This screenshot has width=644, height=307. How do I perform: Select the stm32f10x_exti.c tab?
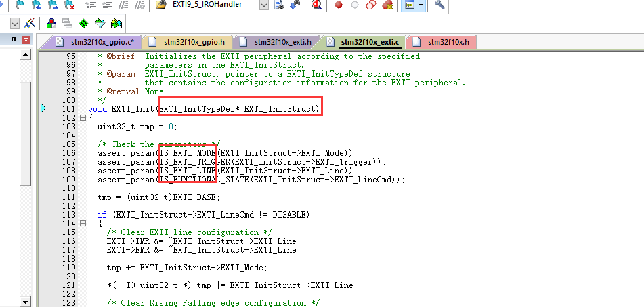[370, 42]
